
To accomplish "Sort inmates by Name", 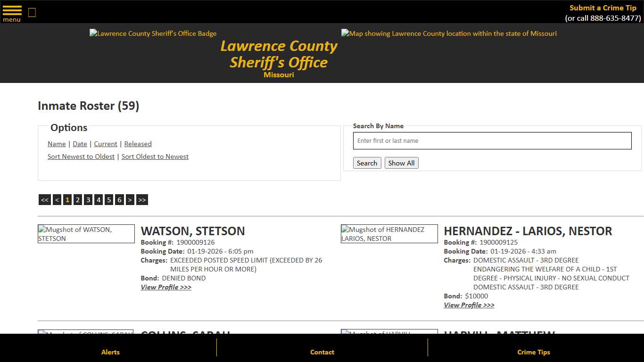I will pyautogui.click(x=56, y=144).
